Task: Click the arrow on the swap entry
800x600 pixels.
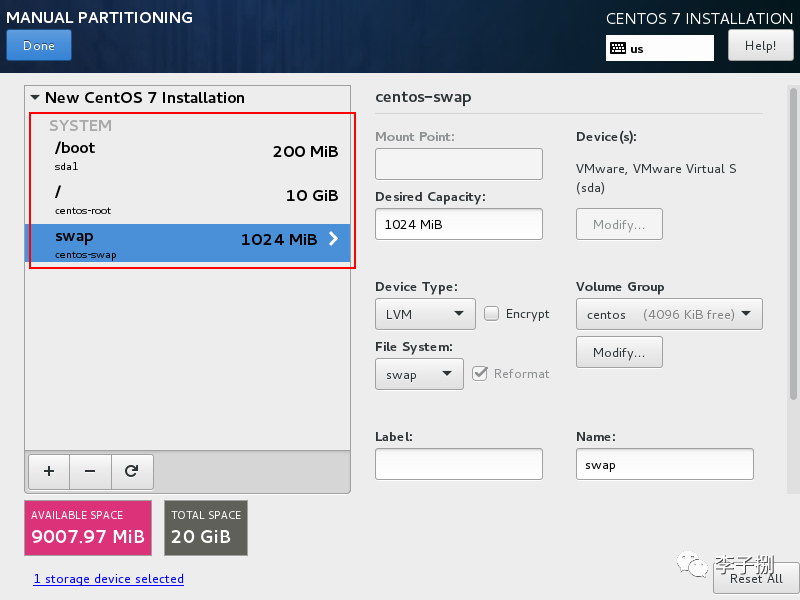Action: tap(334, 238)
